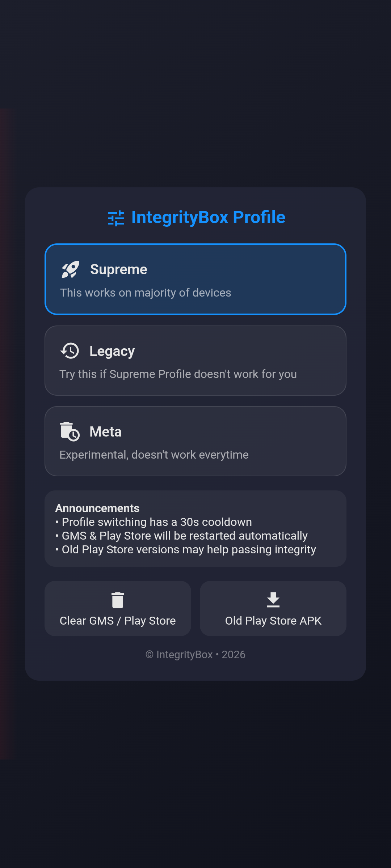391x868 pixels.
Task: Click the IntegrityBox 2026 copyright footer
Action: [x=195, y=655]
